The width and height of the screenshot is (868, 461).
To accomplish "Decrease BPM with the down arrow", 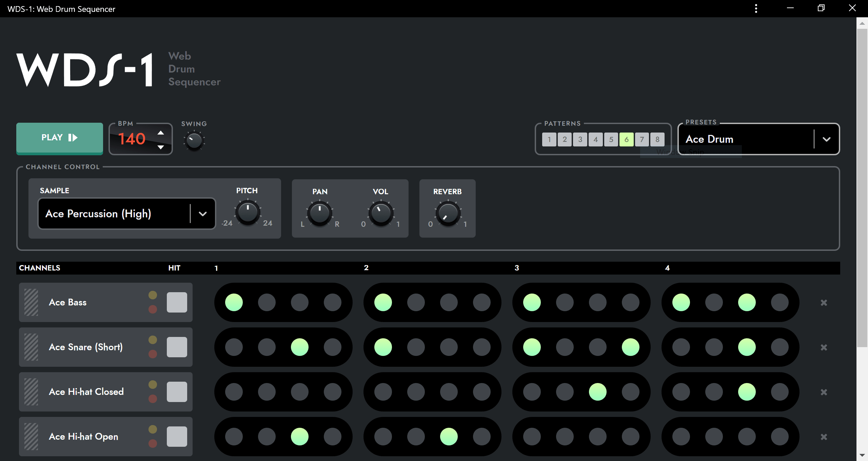I will pos(161,147).
